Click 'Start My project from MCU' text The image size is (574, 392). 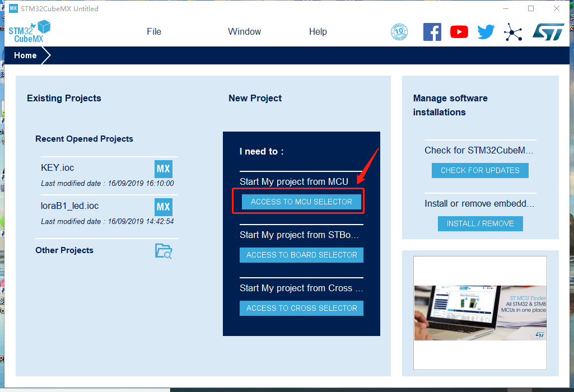click(x=294, y=181)
